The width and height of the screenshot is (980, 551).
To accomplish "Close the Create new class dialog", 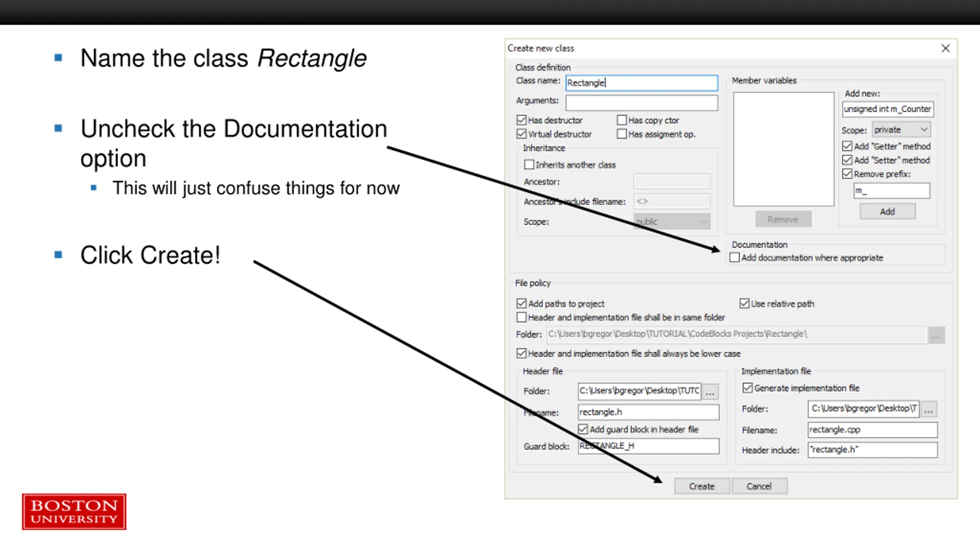I will (x=945, y=48).
